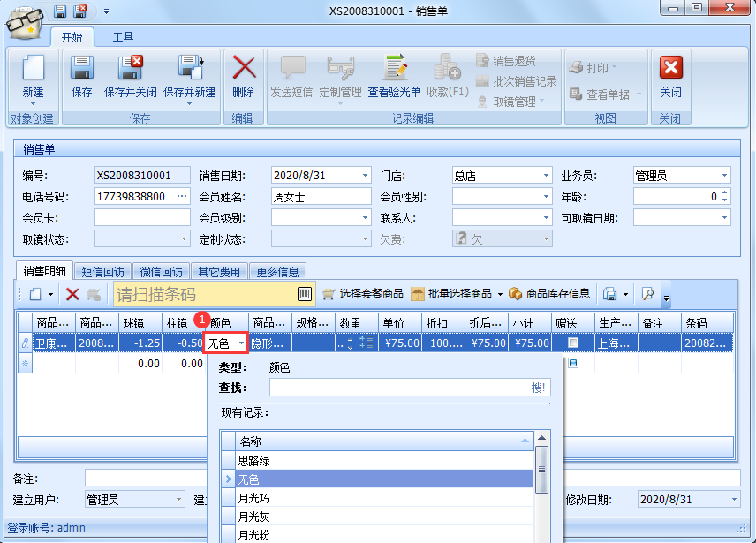Click the barcode icon in scan field
Image resolution: width=756 pixels, height=543 pixels.
[x=305, y=294]
